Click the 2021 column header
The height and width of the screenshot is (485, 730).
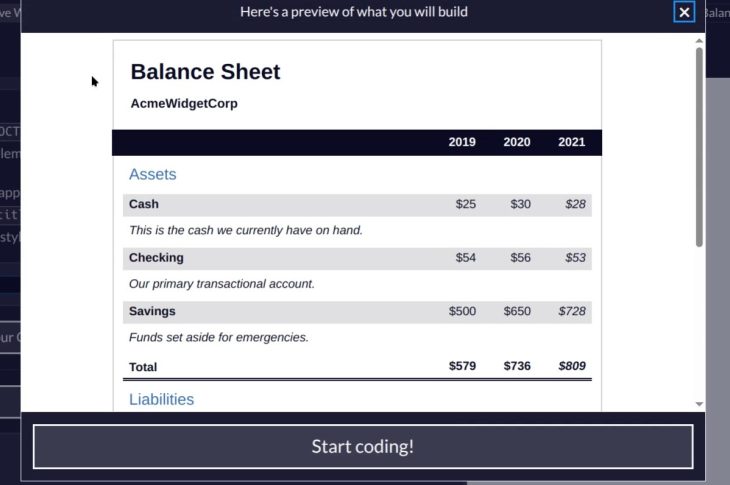[x=572, y=142]
